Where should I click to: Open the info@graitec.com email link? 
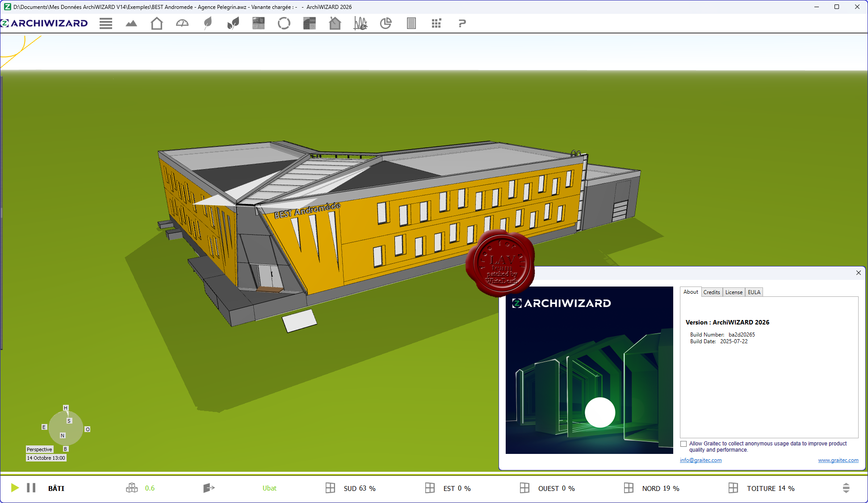click(x=700, y=460)
